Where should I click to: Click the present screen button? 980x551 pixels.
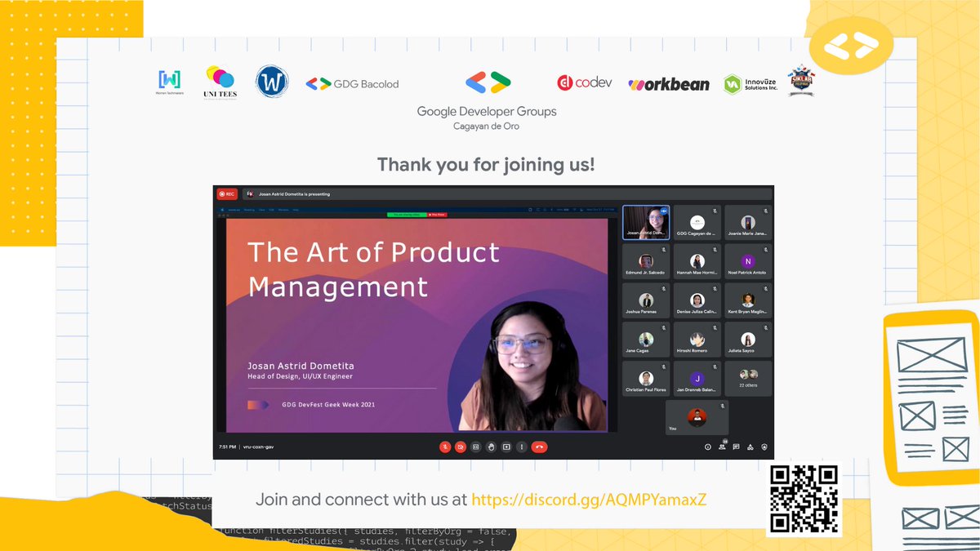click(x=506, y=447)
